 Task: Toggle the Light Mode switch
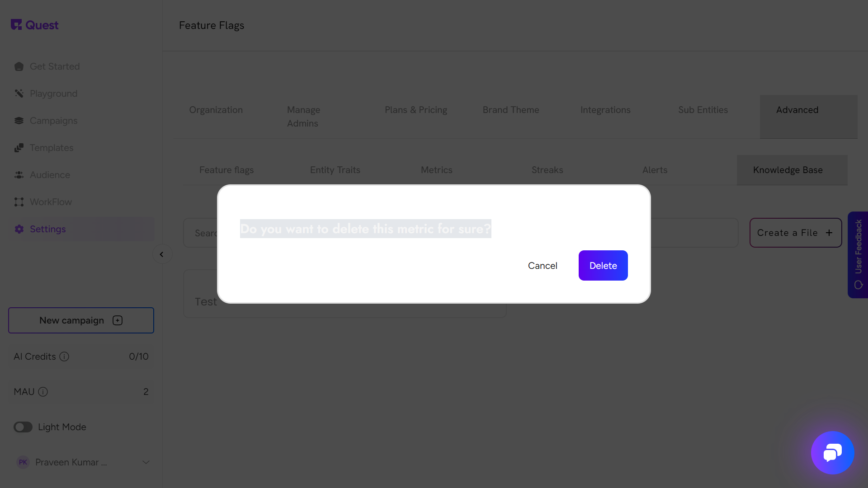[23, 427]
